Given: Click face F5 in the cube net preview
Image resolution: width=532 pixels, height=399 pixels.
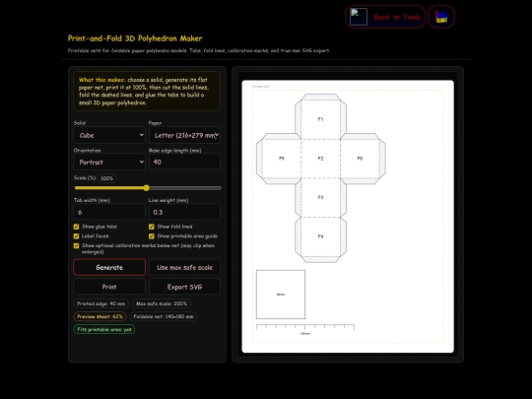Looking at the screenshot, I should [282, 159].
